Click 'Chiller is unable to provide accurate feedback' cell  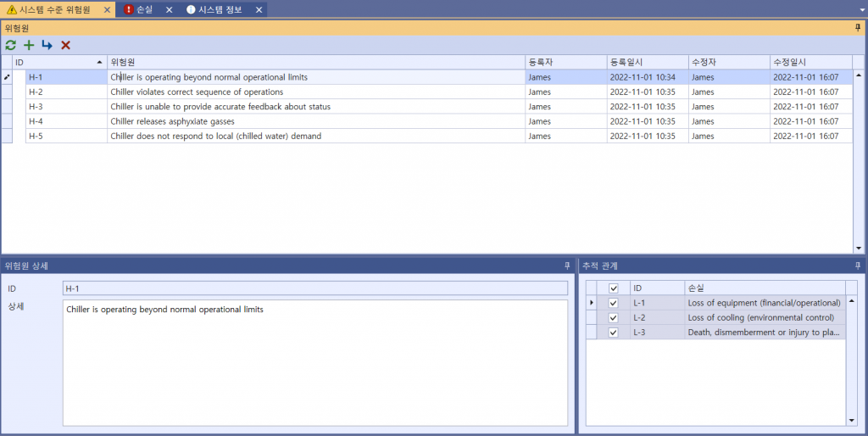(x=316, y=106)
